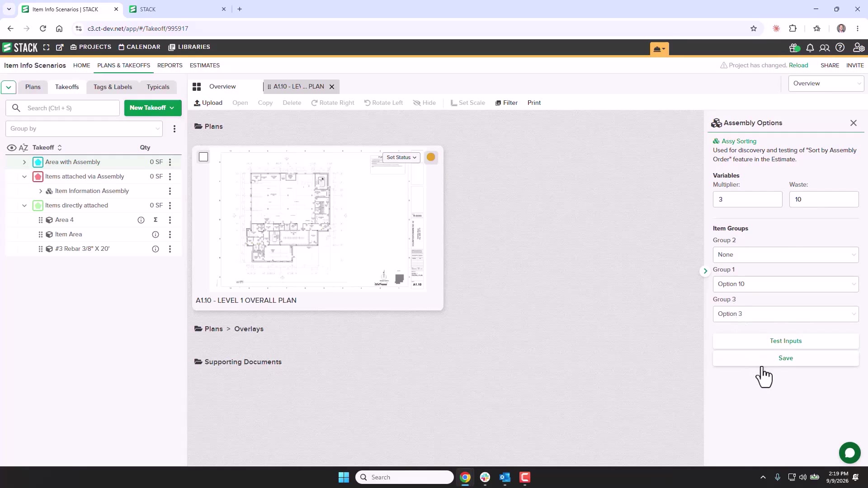Expand Item Information Assembly node
The width and height of the screenshot is (868, 488).
[x=41, y=191]
